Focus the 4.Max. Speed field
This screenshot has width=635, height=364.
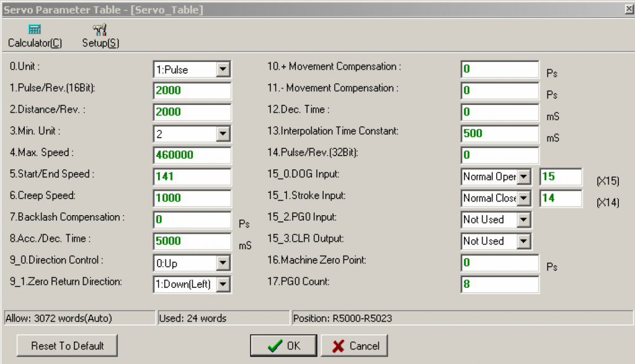point(192,154)
